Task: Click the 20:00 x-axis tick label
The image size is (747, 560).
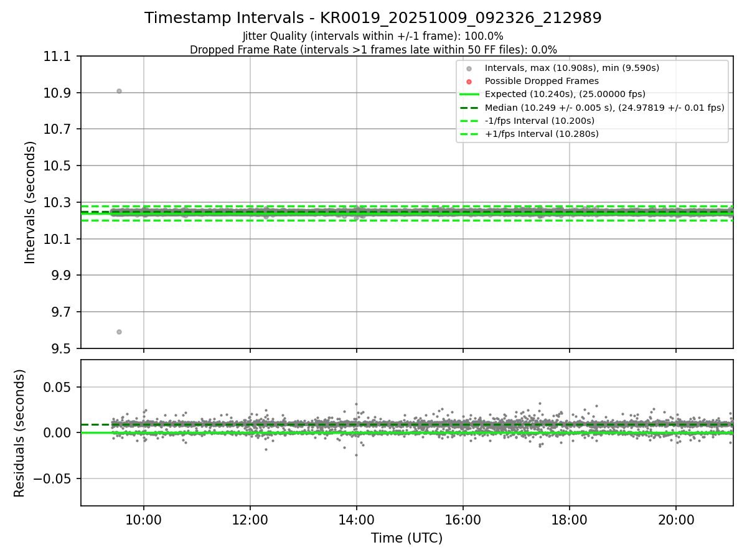Action: (x=676, y=520)
